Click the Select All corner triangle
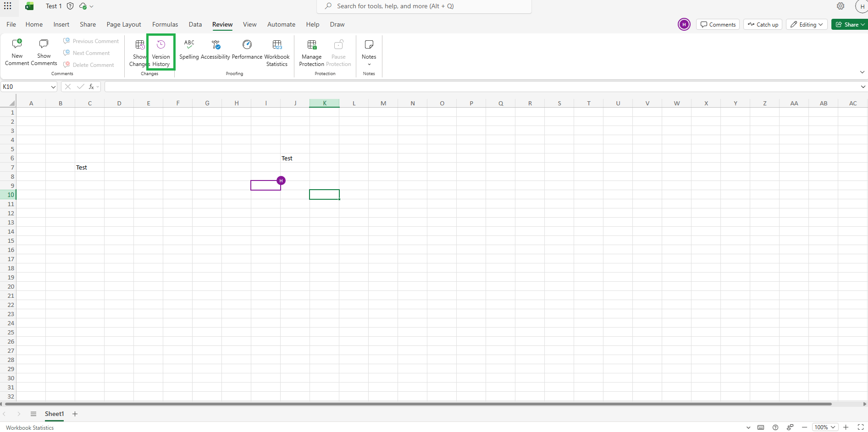868x432 pixels. coord(12,103)
